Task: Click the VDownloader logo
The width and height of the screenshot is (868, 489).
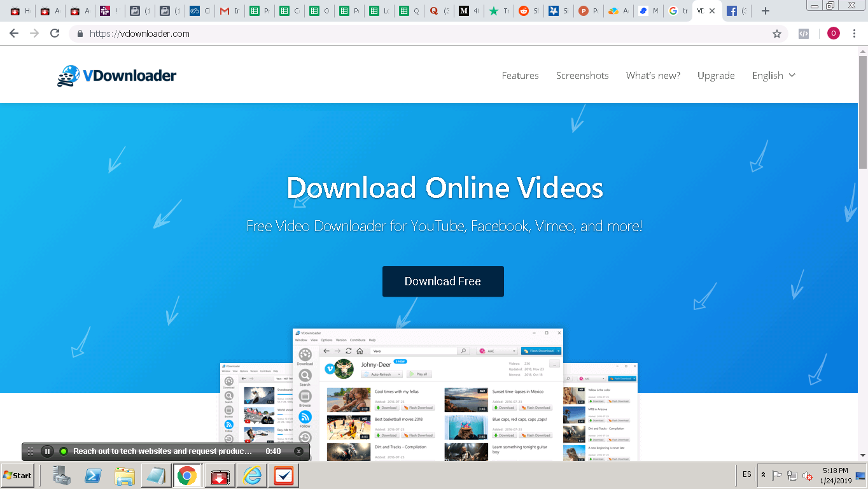Action: pos(116,76)
